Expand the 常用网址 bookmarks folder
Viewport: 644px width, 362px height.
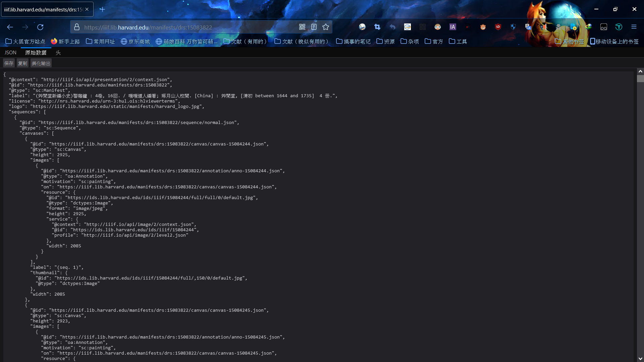point(100,42)
